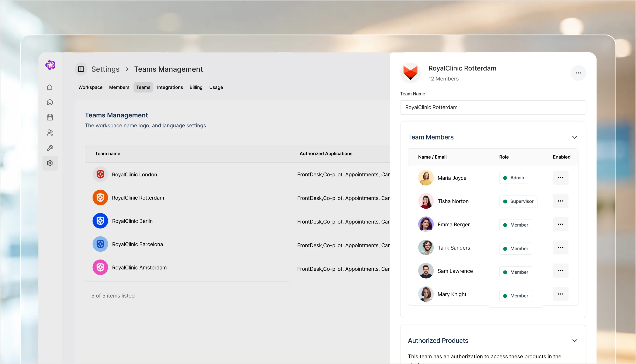Select the RoyalClinic Rotterdam row name
Viewport: 636px width, 364px height.
coord(138,198)
